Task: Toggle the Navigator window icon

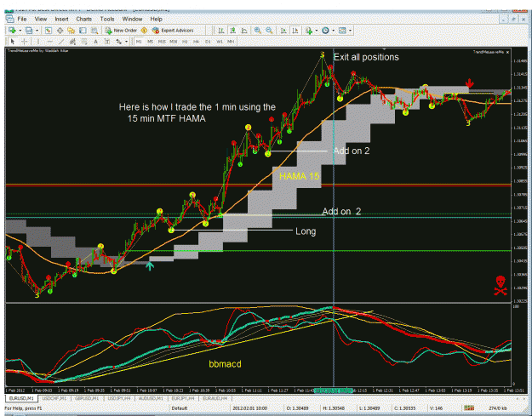Action: tap(71, 31)
